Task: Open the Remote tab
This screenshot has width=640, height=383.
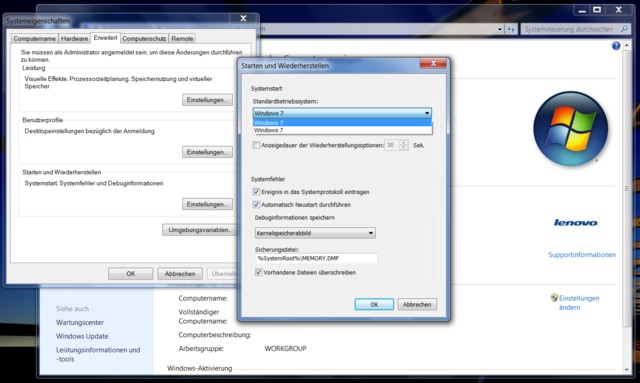Action: click(x=182, y=38)
